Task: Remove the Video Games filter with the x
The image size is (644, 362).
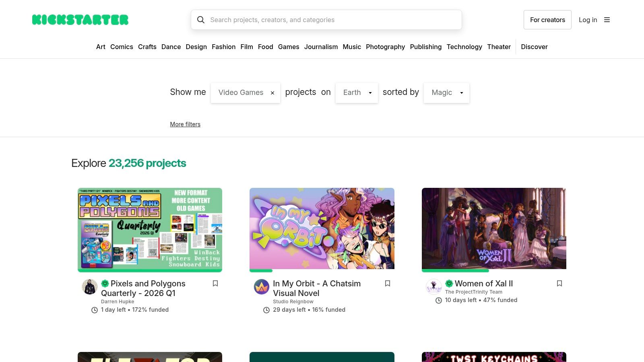Action: click(x=272, y=93)
